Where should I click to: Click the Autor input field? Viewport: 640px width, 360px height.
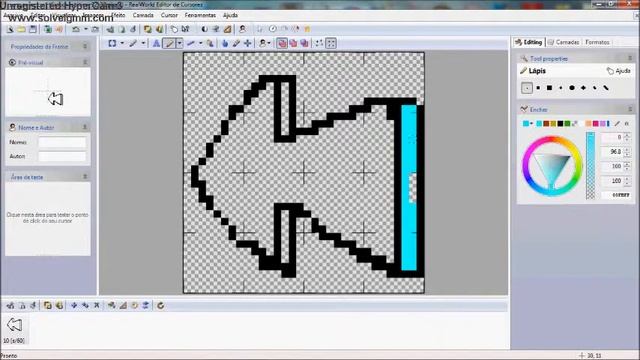pos(62,156)
